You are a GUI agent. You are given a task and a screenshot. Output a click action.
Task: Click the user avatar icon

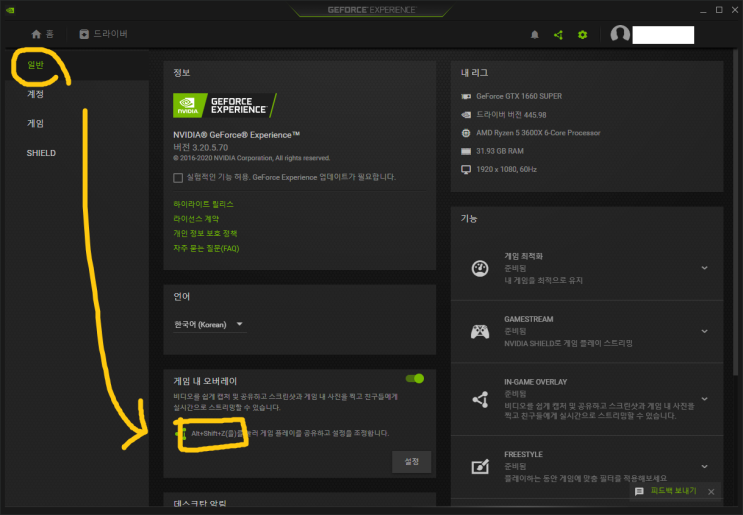pyautogui.click(x=620, y=34)
